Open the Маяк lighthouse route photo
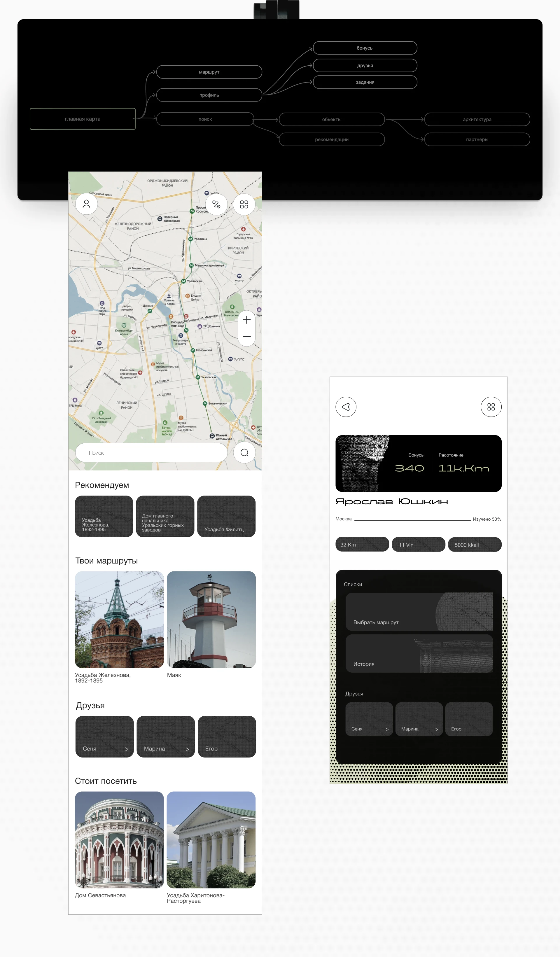The height and width of the screenshot is (957, 560). [211, 620]
